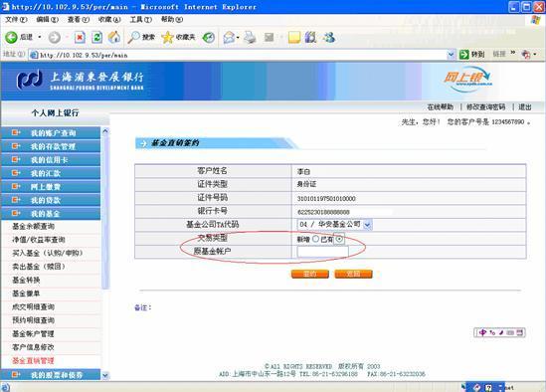Click the Refresh page icon
546x392 pixels.
point(97,37)
